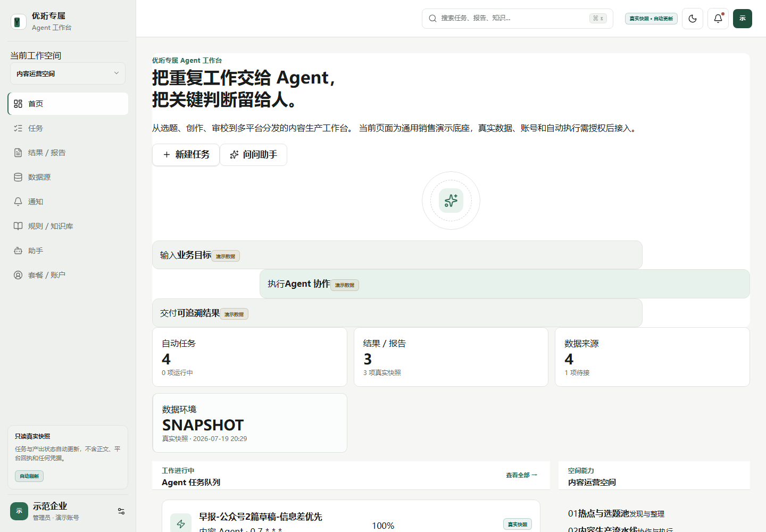Open 规则 / 知识库 in the sidebar
The width and height of the screenshot is (766, 532).
(68, 226)
